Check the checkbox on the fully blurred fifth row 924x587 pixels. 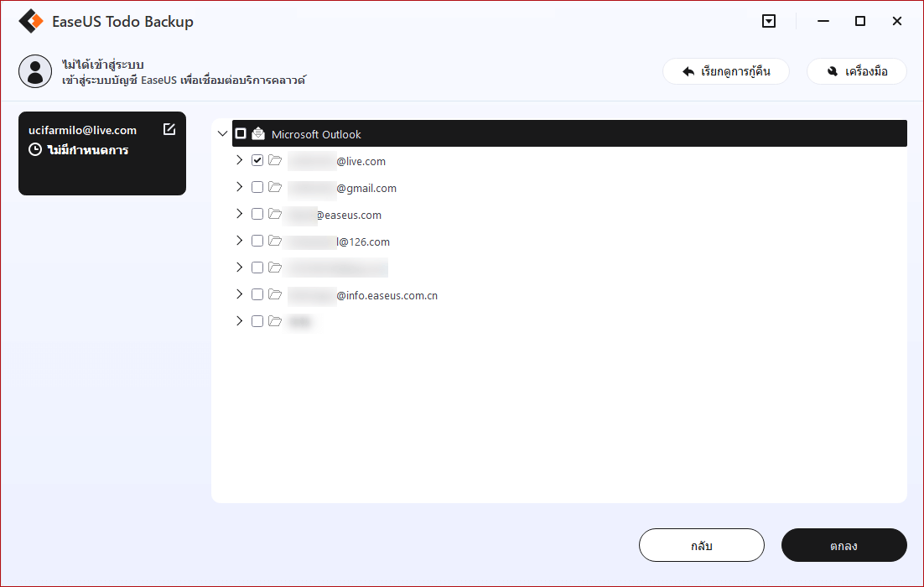[257, 268]
